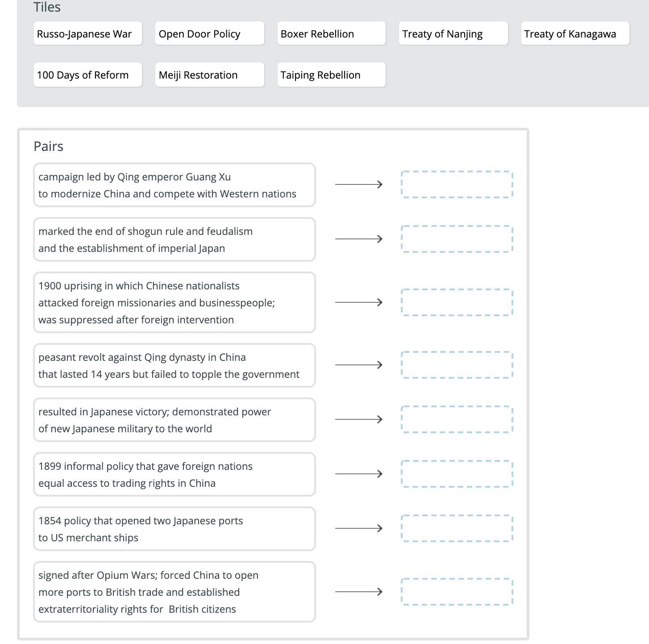Choose the 100 Days of Reform tile

coord(87,75)
